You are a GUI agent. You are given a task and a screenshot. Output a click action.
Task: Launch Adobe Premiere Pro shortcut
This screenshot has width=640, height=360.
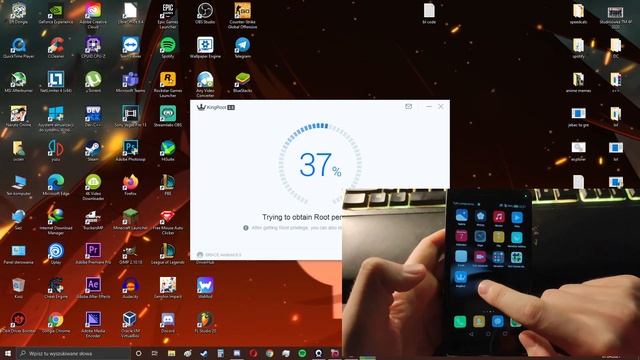tap(93, 254)
